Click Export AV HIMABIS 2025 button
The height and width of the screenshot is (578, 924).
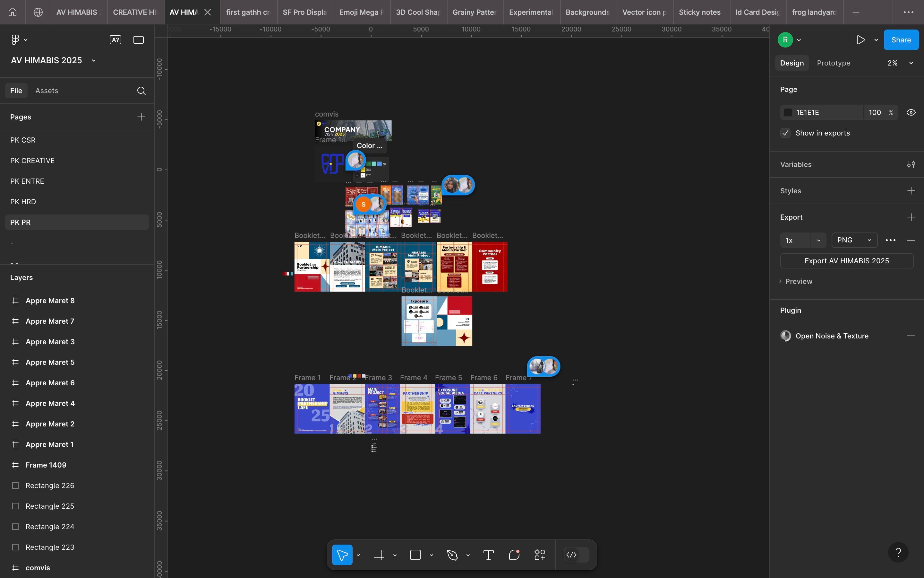846,261
